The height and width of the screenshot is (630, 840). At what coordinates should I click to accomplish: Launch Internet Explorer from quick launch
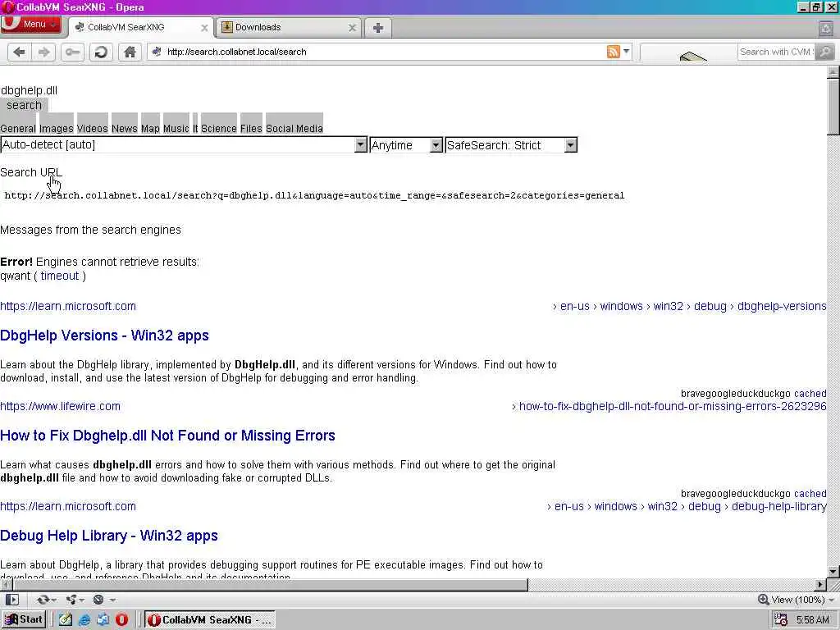pos(84,620)
